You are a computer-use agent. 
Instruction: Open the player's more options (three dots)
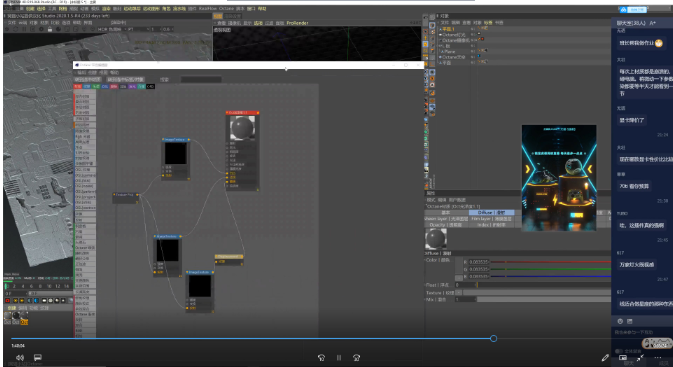pyautogui.click(x=658, y=357)
